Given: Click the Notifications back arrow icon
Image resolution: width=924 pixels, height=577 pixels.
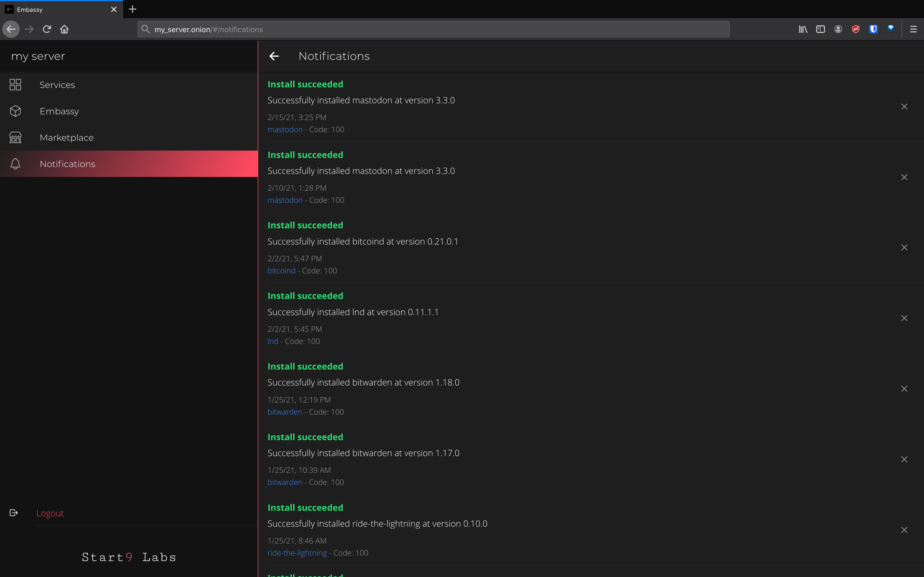Looking at the screenshot, I should tap(274, 56).
